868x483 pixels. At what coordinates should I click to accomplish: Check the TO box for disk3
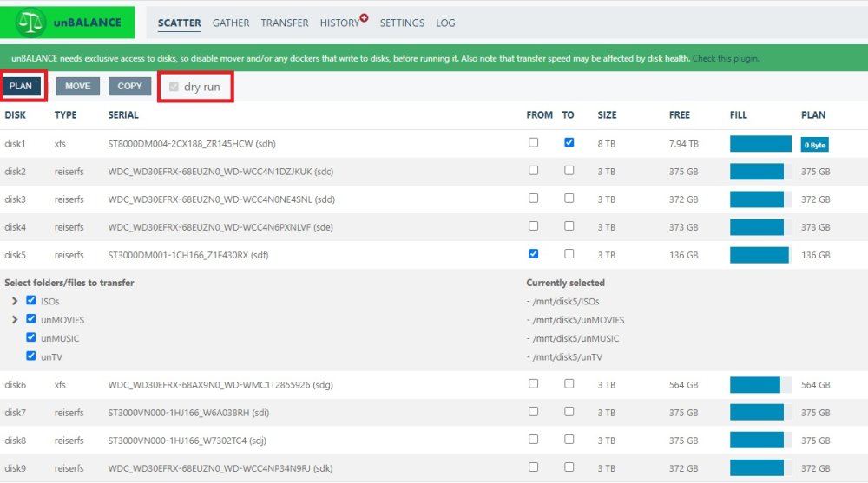[569, 198]
